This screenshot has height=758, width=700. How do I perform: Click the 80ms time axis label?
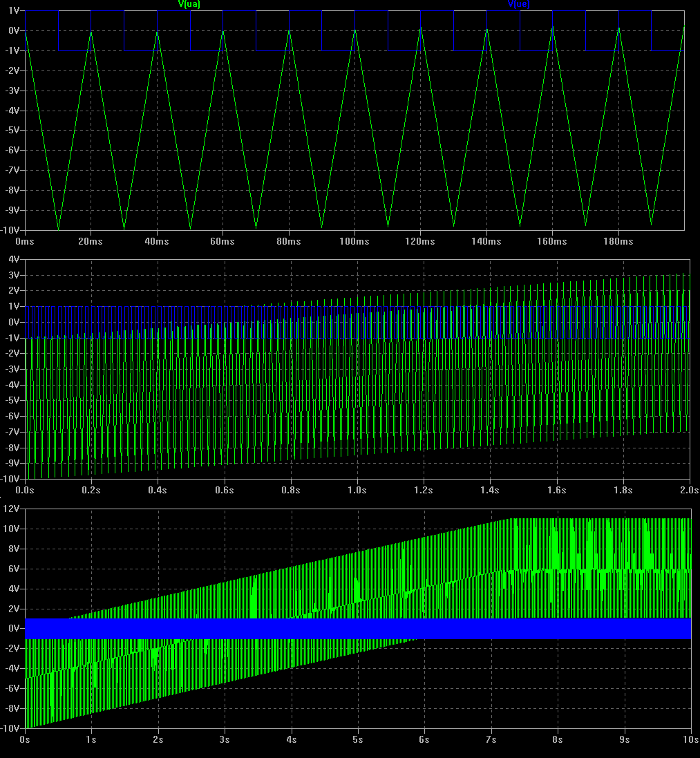pos(289,241)
